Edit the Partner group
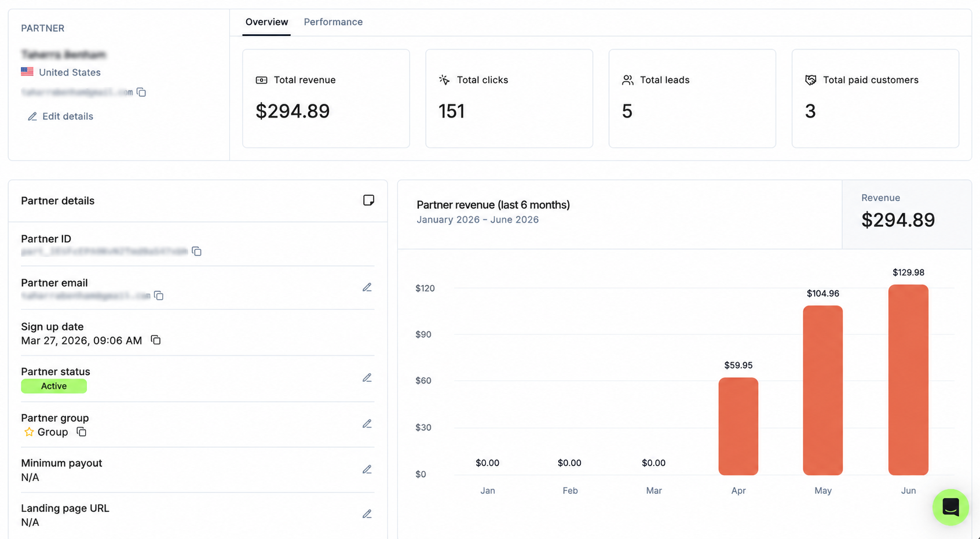The width and height of the screenshot is (980, 539). (367, 424)
